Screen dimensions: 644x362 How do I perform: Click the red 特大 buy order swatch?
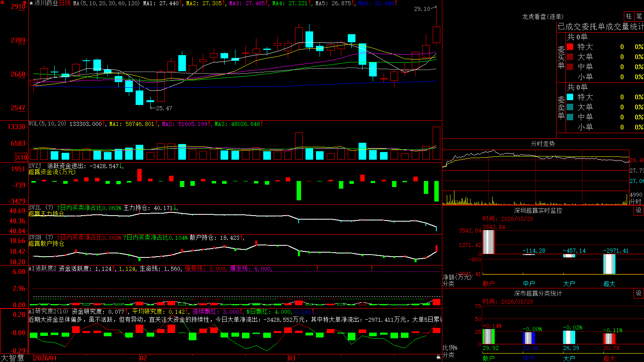(x=570, y=47)
